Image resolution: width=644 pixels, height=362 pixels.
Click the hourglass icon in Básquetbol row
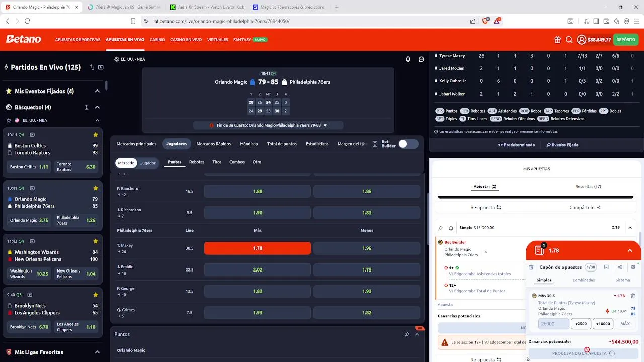(x=87, y=107)
